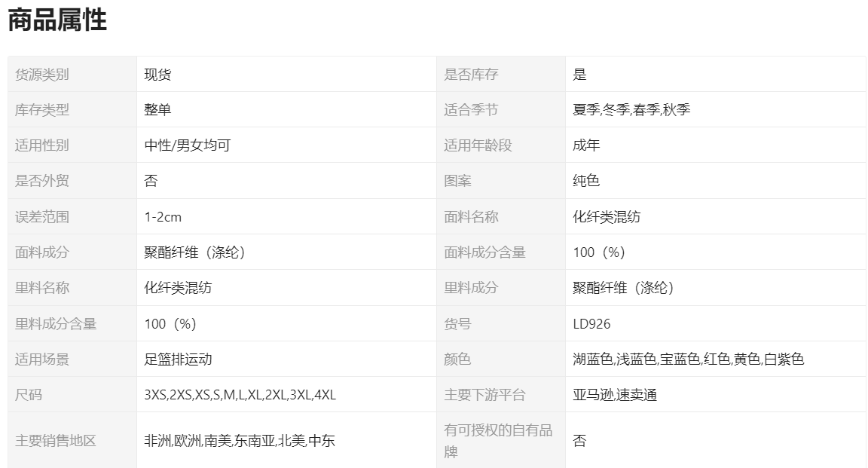Viewport: 868px width, 468px height.
Task: Select the 货源类别 label cell
Action: (42, 74)
